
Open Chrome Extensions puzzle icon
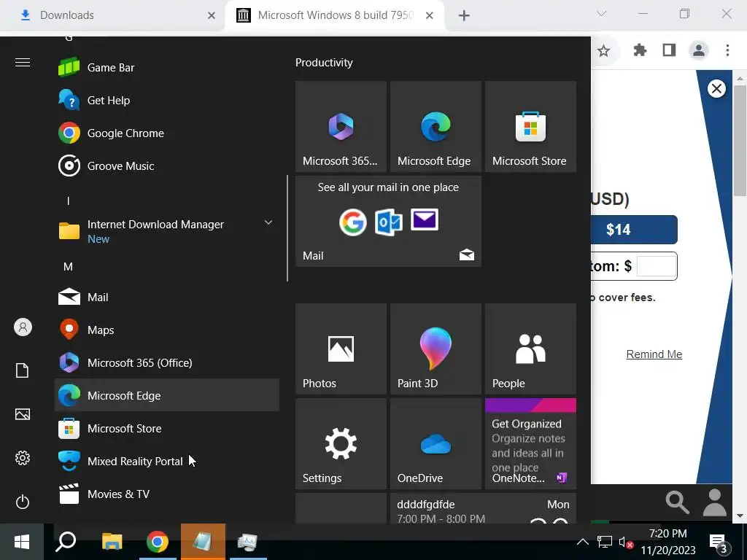(640, 50)
